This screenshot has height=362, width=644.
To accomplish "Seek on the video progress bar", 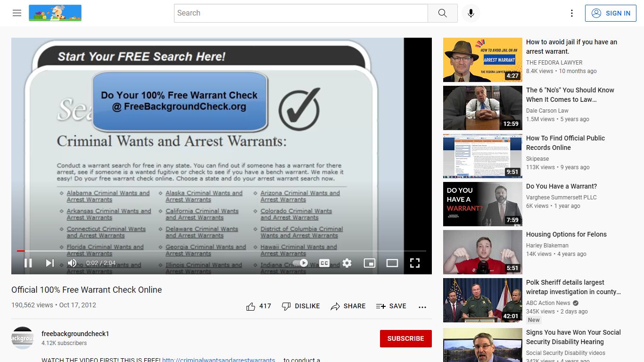I will pyautogui.click(x=222, y=251).
